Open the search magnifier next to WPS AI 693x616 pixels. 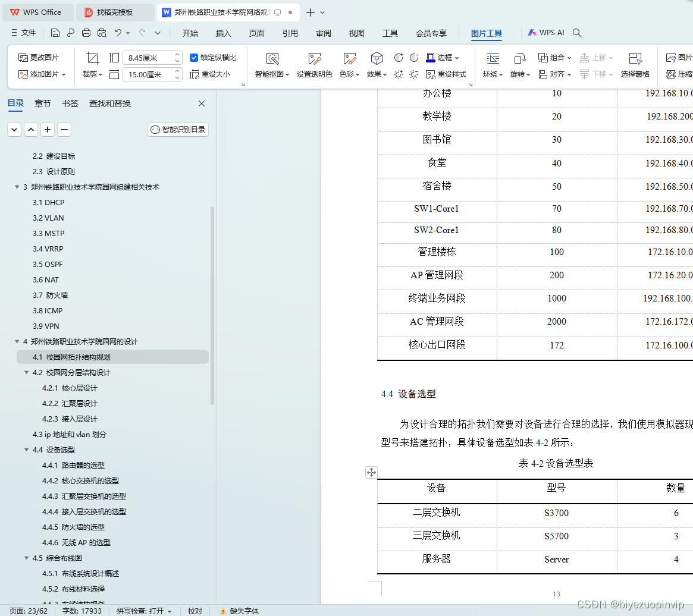tap(577, 33)
